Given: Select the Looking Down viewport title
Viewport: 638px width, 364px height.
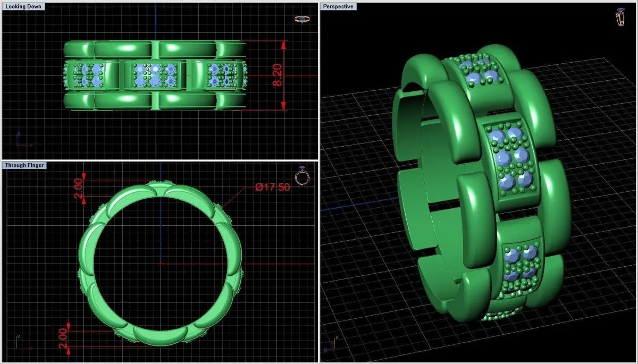Looking at the screenshot, I should [24, 6].
